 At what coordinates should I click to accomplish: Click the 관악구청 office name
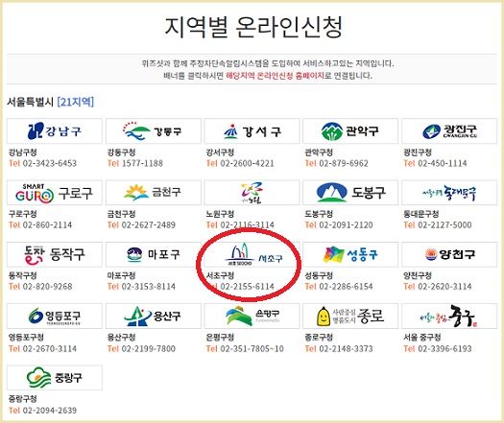click(x=319, y=153)
